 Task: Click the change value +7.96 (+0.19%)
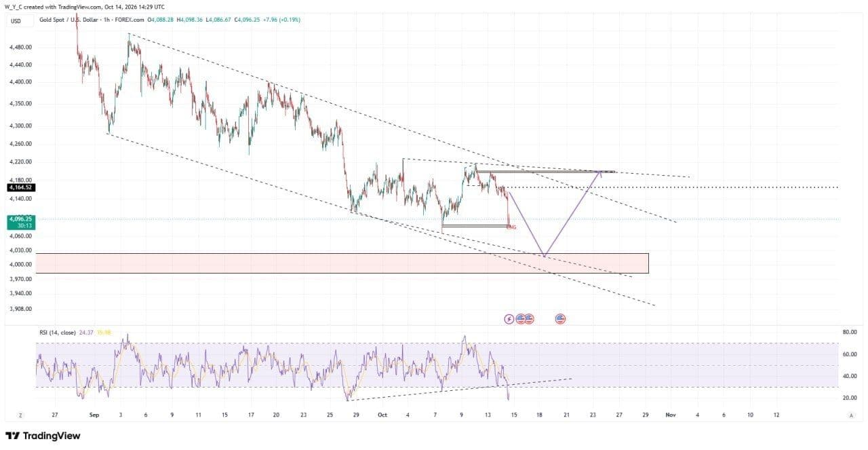[x=282, y=20]
